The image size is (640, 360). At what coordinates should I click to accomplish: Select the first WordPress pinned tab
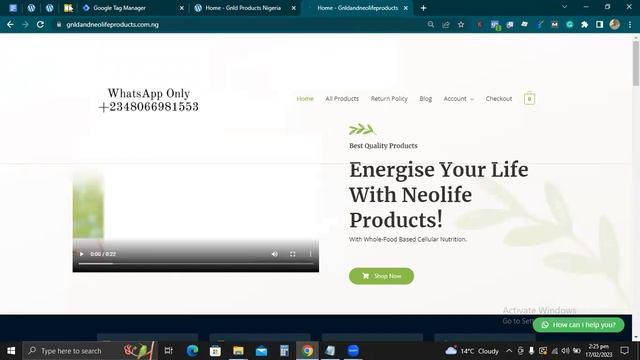[31, 8]
